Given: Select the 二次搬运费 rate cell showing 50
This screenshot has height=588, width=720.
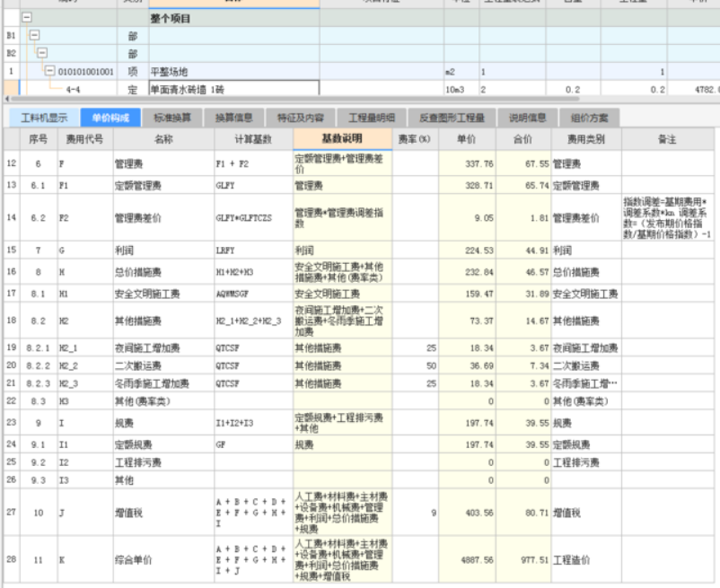Looking at the screenshot, I should [x=415, y=365].
